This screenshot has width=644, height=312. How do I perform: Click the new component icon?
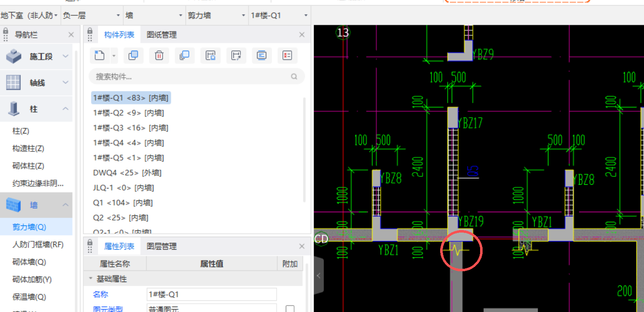click(x=99, y=55)
